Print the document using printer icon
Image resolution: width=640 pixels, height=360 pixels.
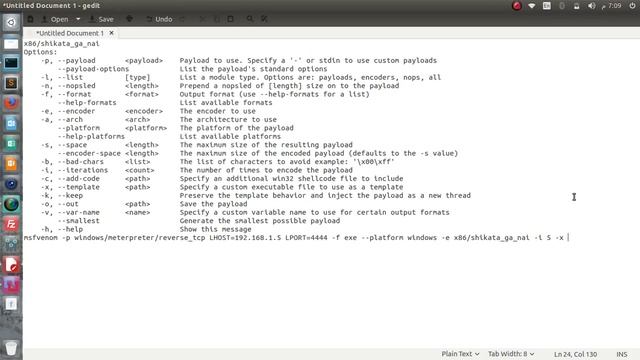pos(129,19)
